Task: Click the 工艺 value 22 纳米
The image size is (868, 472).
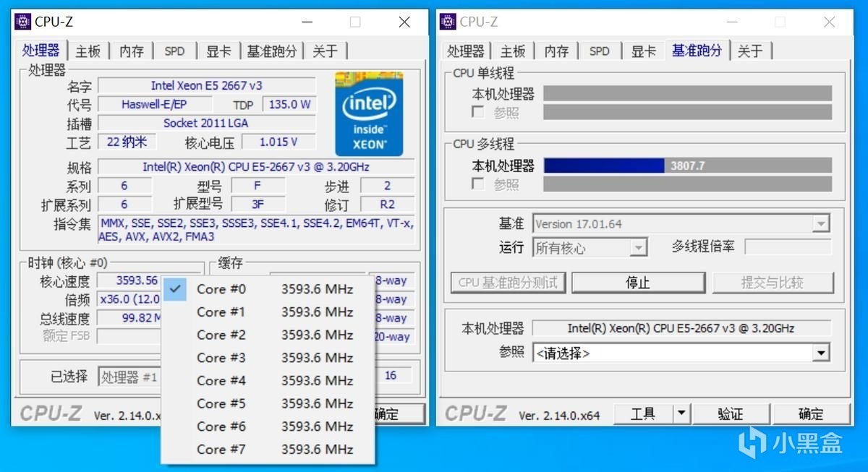Action: click(126, 142)
